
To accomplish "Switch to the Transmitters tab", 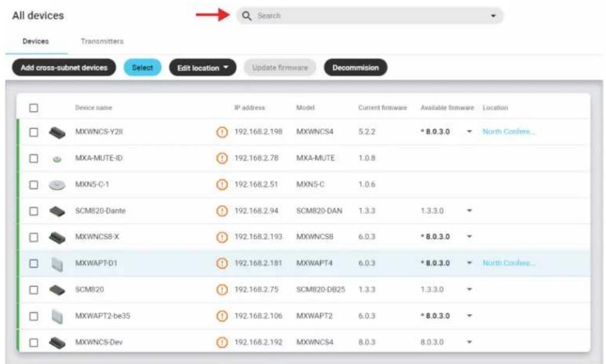I will pyautogui.click(x=102, y=41).
